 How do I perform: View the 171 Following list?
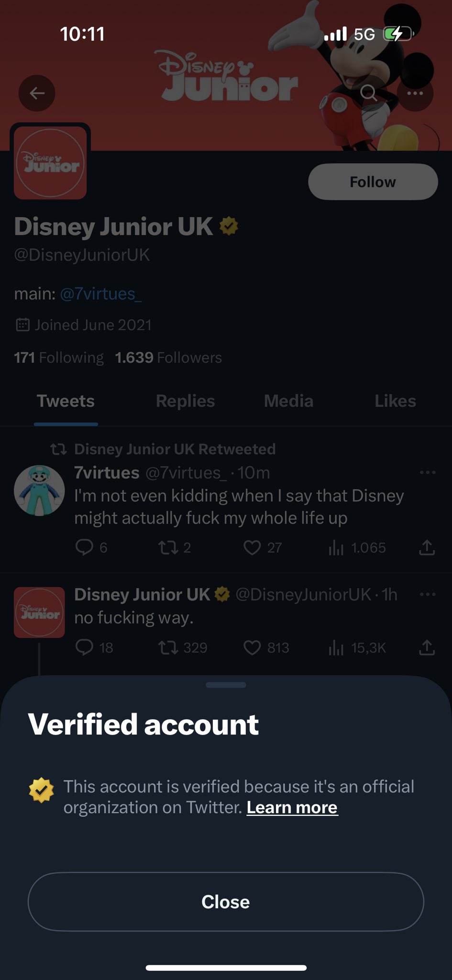tap(59, 357)
